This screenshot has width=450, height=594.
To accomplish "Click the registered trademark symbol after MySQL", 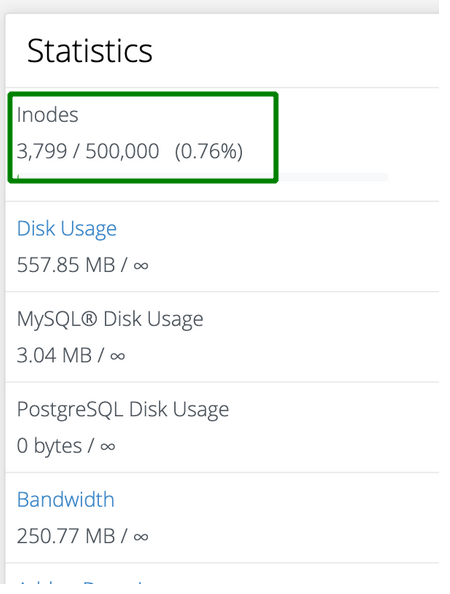I will [x=89, y=318].
